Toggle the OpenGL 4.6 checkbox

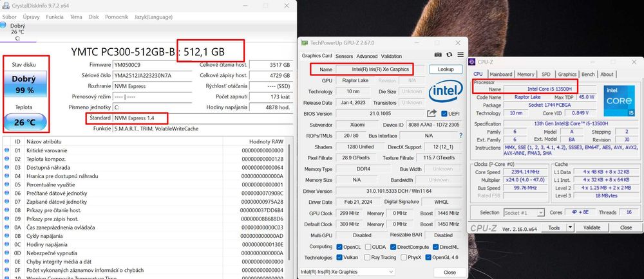point(428,258)
